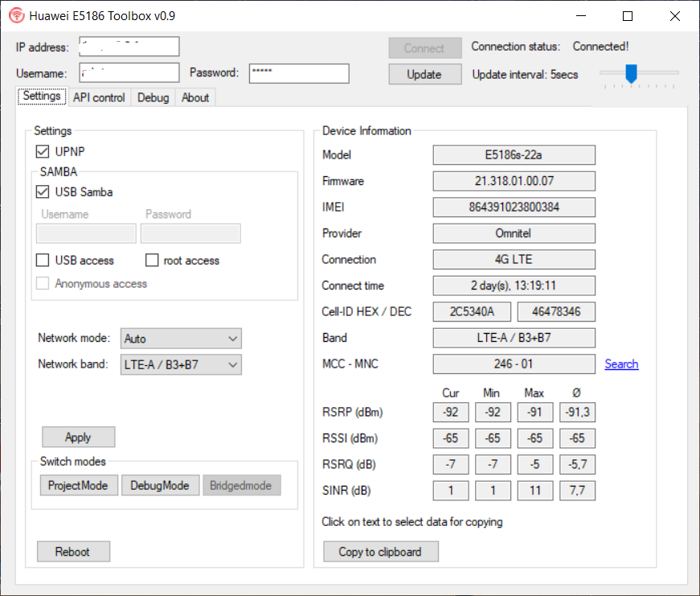Click the update interval slider thumb

tap(631, 74)
